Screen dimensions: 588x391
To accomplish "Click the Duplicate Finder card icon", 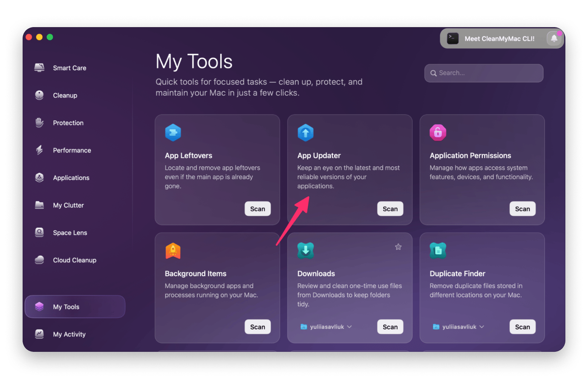I will click(438, 250).
